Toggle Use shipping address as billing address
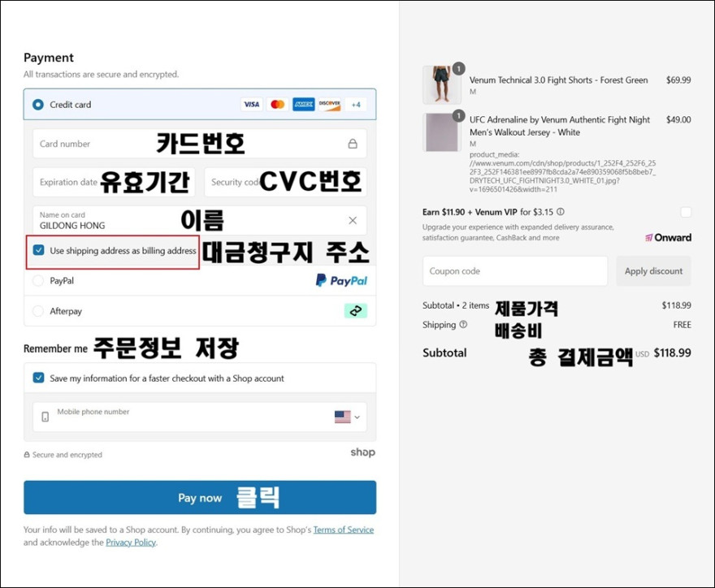The image size is (715, 588). click(39, 250)
